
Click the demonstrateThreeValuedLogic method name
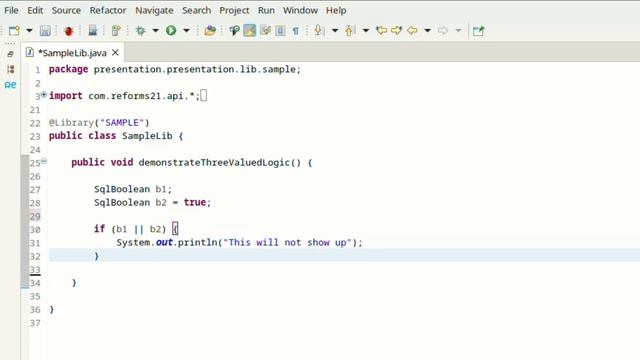[214, 162]
